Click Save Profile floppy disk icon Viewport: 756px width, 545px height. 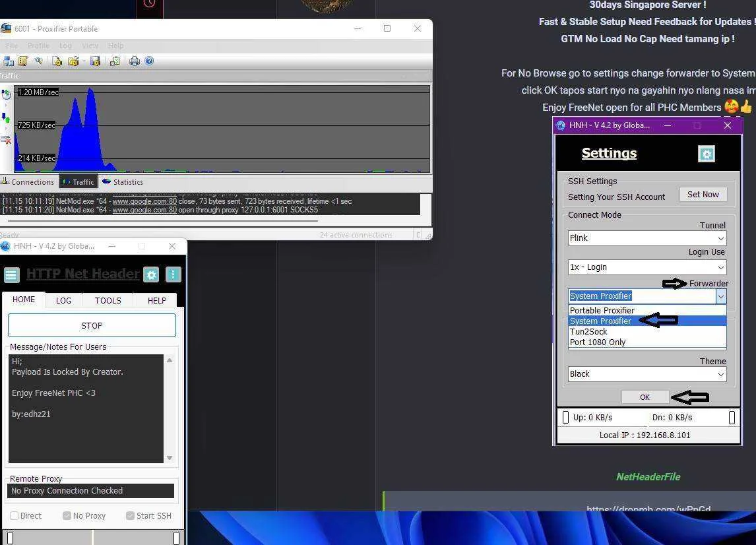[95, 61]
